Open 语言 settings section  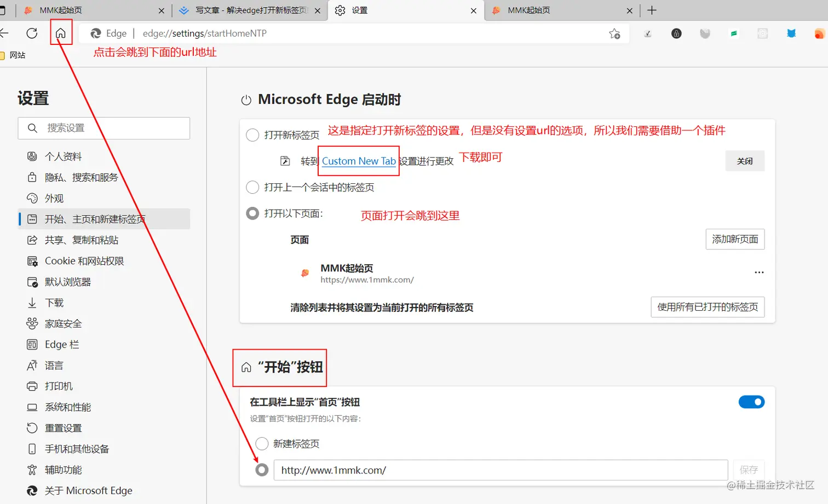104,365
